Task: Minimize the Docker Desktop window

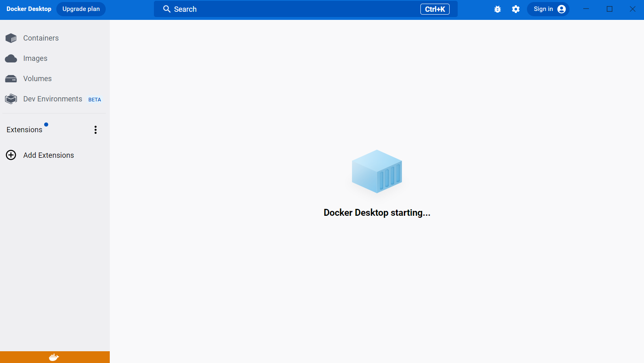Action: click(x=586, y=9)
